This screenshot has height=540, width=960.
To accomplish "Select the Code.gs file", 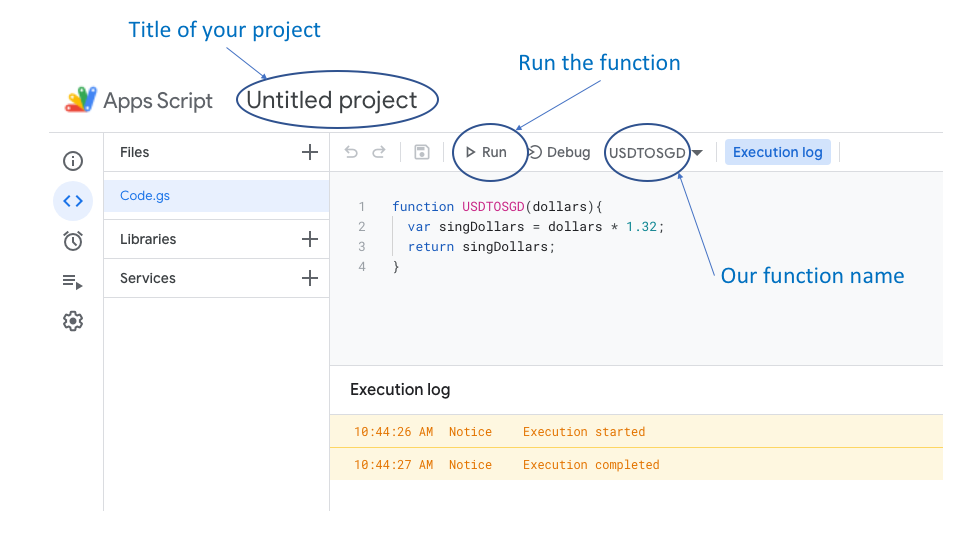I will (145, 196).
